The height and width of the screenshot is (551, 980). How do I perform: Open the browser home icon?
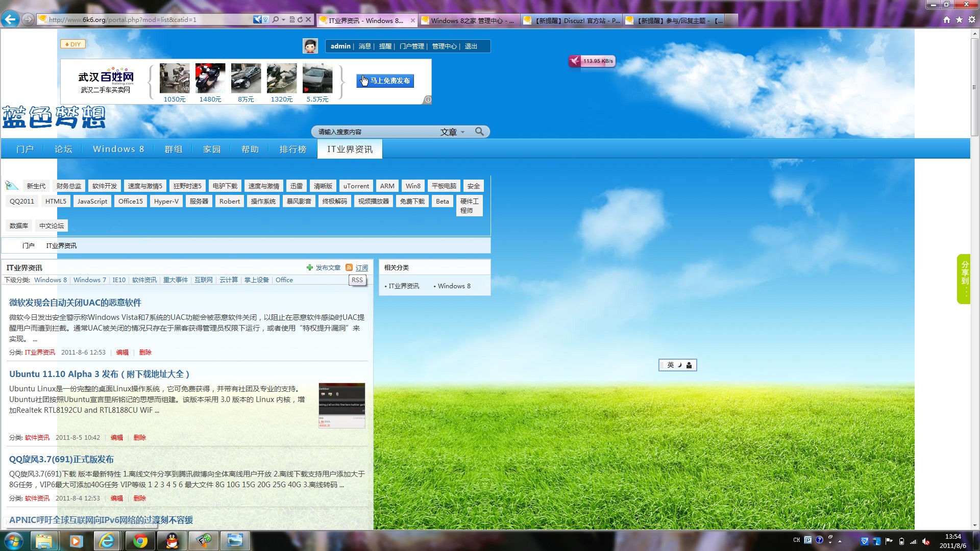click(x=947, y=19)
